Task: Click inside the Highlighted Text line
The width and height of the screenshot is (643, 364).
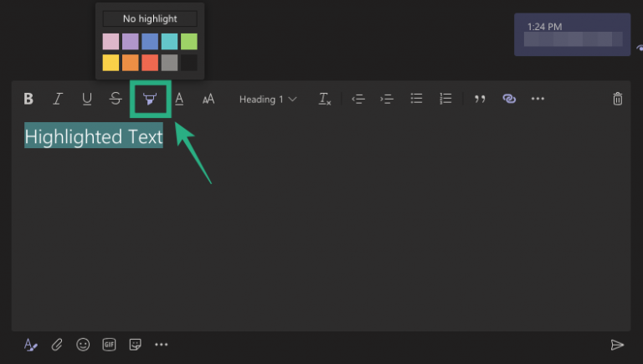Action: click(x=94, y=136)
